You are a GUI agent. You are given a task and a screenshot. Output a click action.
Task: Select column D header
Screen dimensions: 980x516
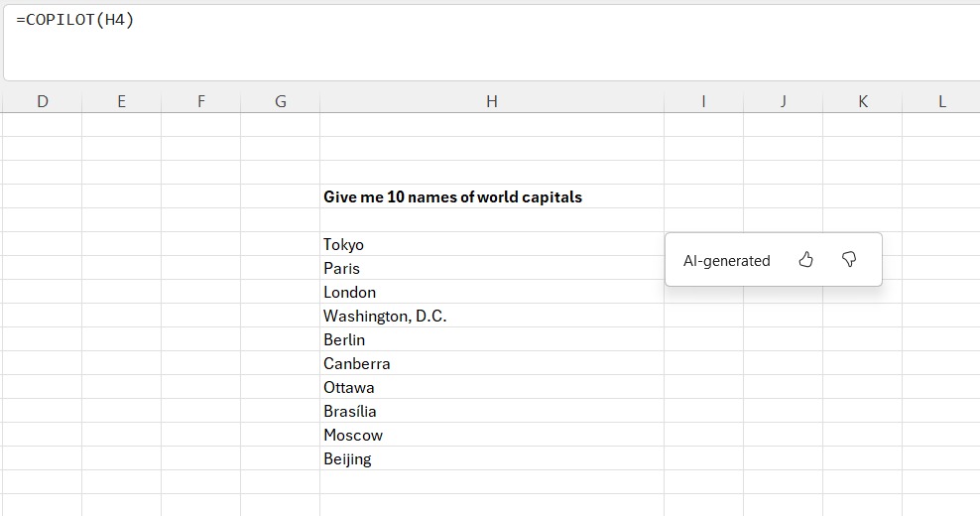[43, 101]
